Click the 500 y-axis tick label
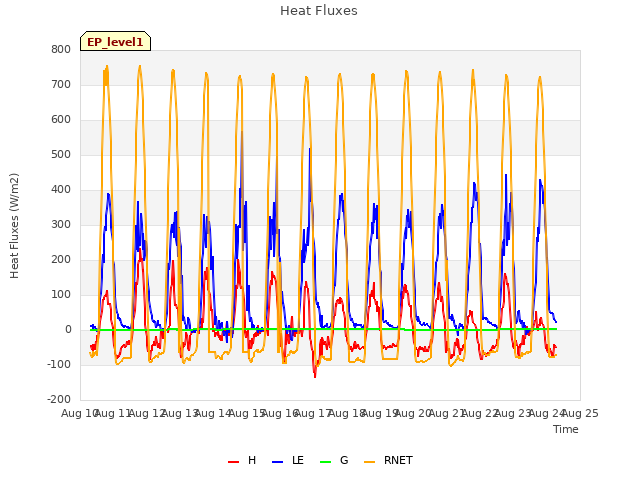Image resolution: width=640 pixels, height=480 pixels. 61,155
